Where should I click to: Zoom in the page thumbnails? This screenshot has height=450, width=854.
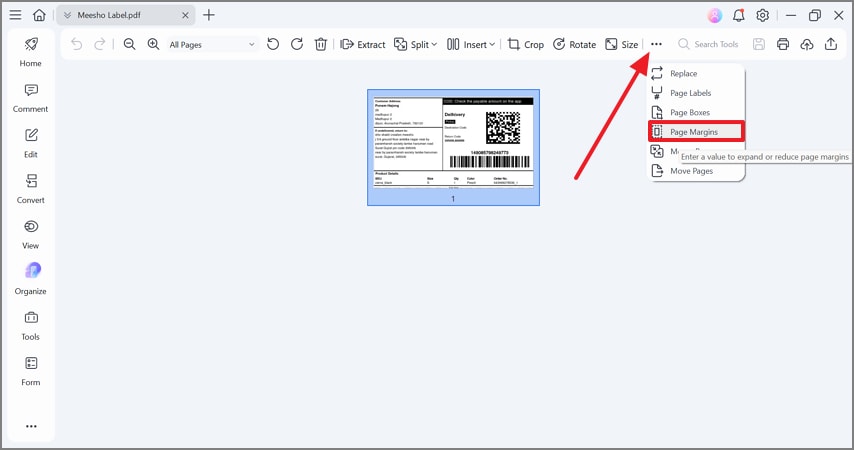(x=153, y=44)
